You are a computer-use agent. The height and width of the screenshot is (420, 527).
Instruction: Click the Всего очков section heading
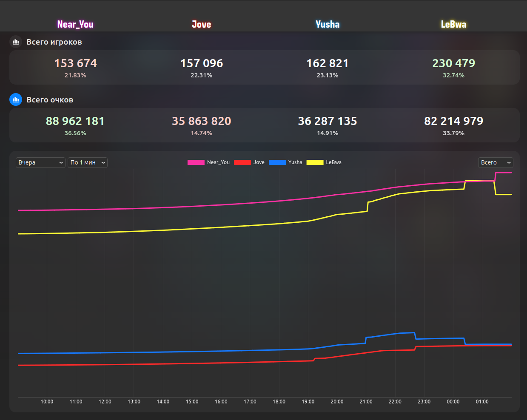click(x=50, y=100)
